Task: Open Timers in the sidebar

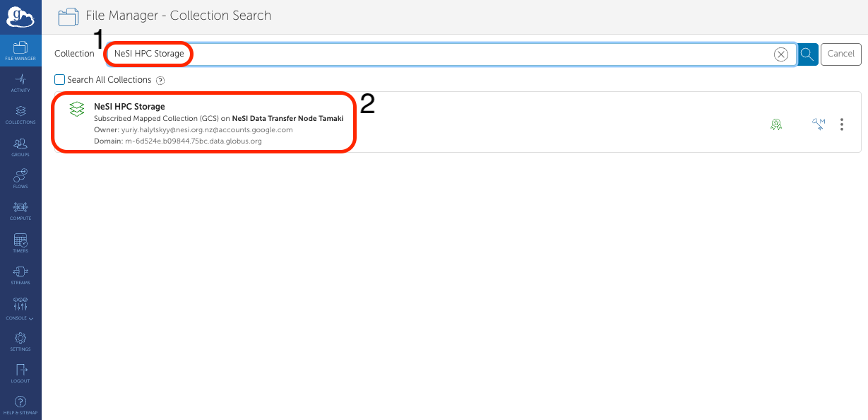Action: pyautogui.click(x=20, y=243)
